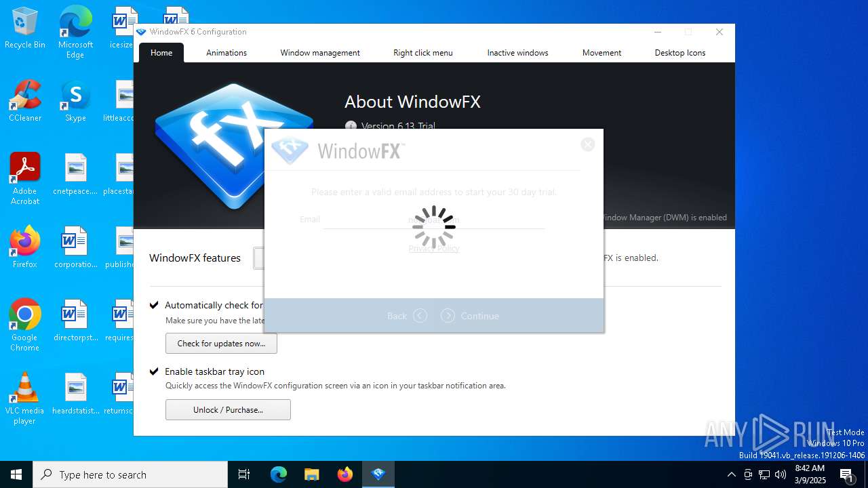Open directorpst Word document icon

pos(75,321)
